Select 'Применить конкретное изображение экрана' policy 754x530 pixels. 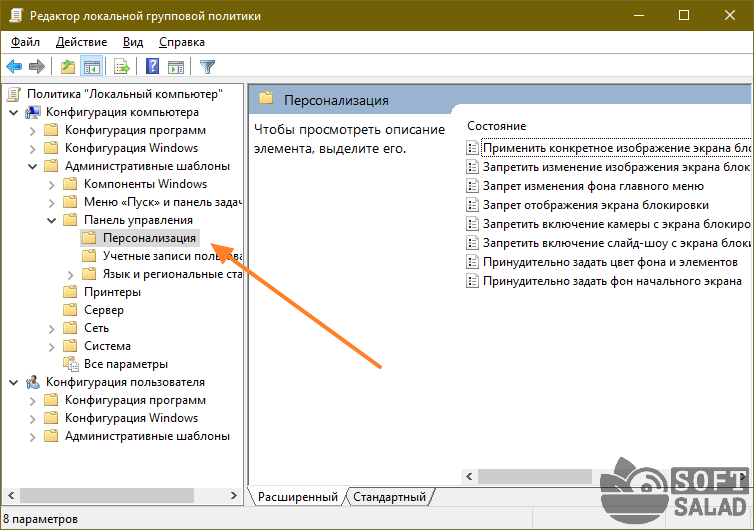click(x=616, y=148)
